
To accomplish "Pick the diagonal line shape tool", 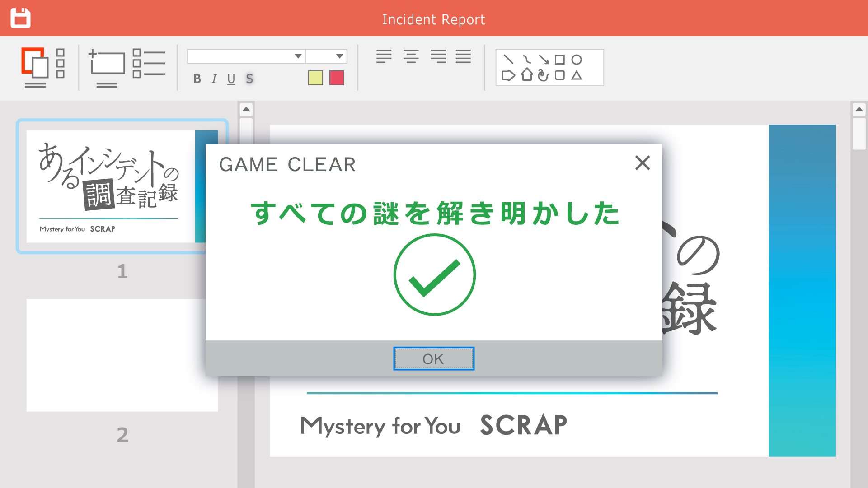I will coord(508,59).
